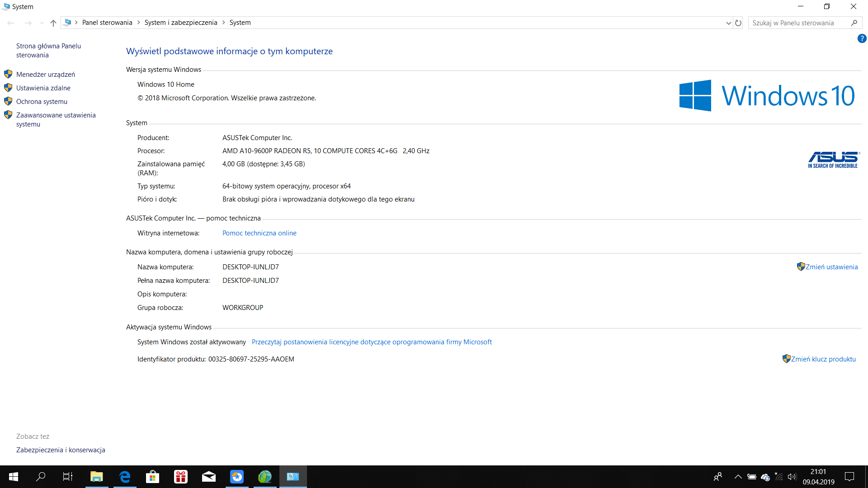This screenshot has width=868, height=488.
Task: Click the ASUS logo image
Action: [834, 160]
